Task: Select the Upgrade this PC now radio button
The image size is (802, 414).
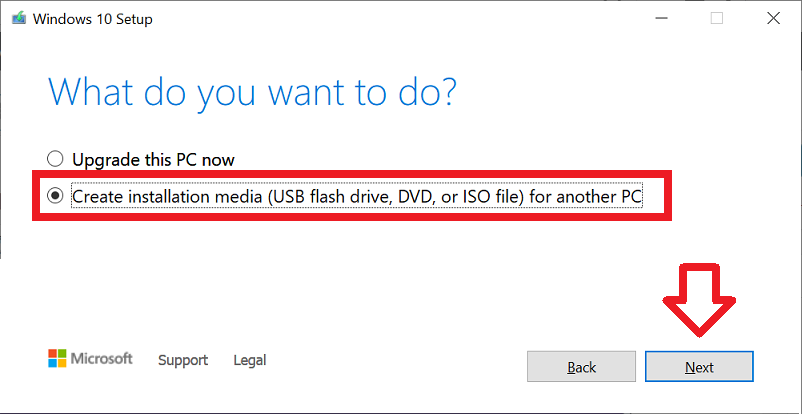Action: (x=55, y=160)
